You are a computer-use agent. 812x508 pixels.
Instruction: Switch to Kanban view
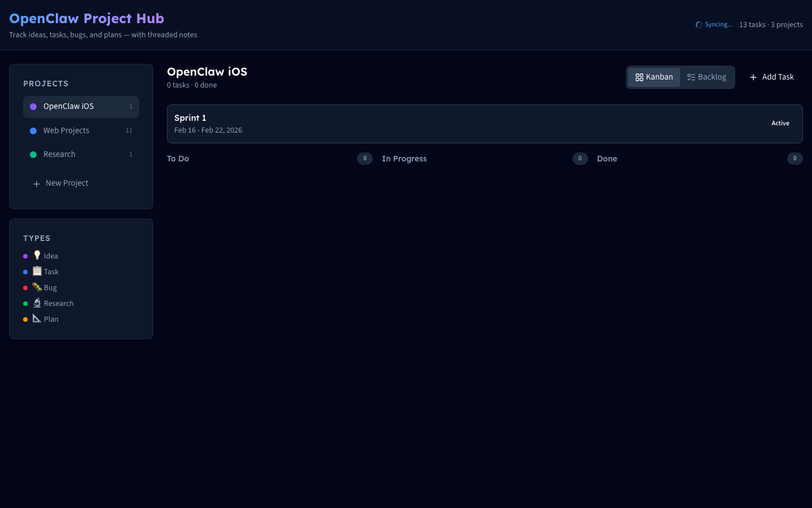pyautogui.click(x=654, y=77)
